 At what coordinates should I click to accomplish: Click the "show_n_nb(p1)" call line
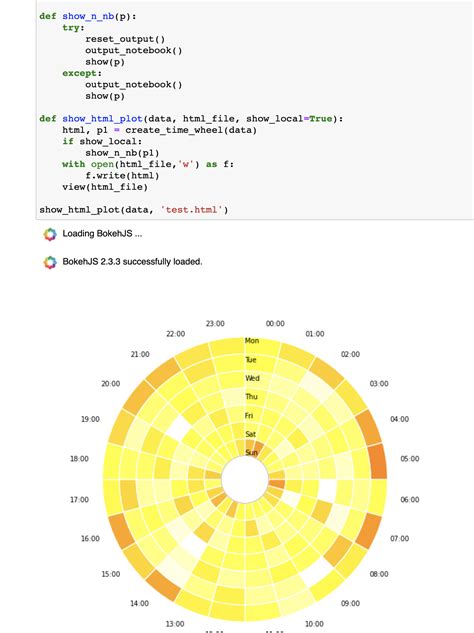pos(122,153)
